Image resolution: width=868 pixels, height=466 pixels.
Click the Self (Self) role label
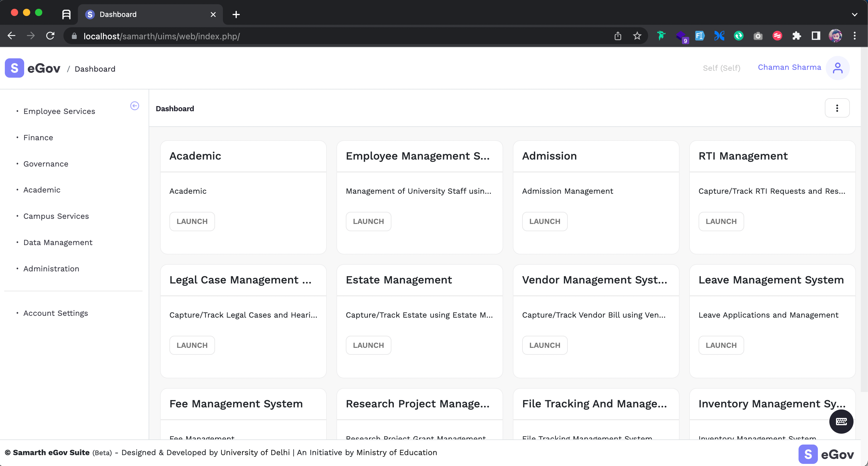click(x=722, y=68)
